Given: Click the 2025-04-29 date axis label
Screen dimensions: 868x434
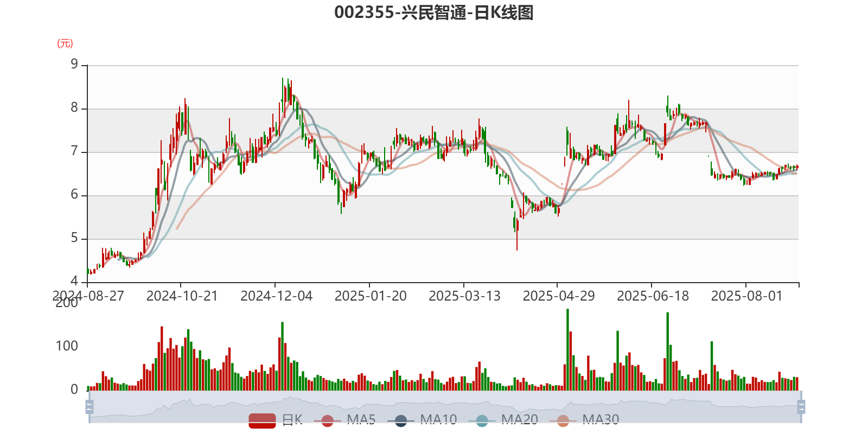Looking at the screenshot, I should tap(559, 296).
